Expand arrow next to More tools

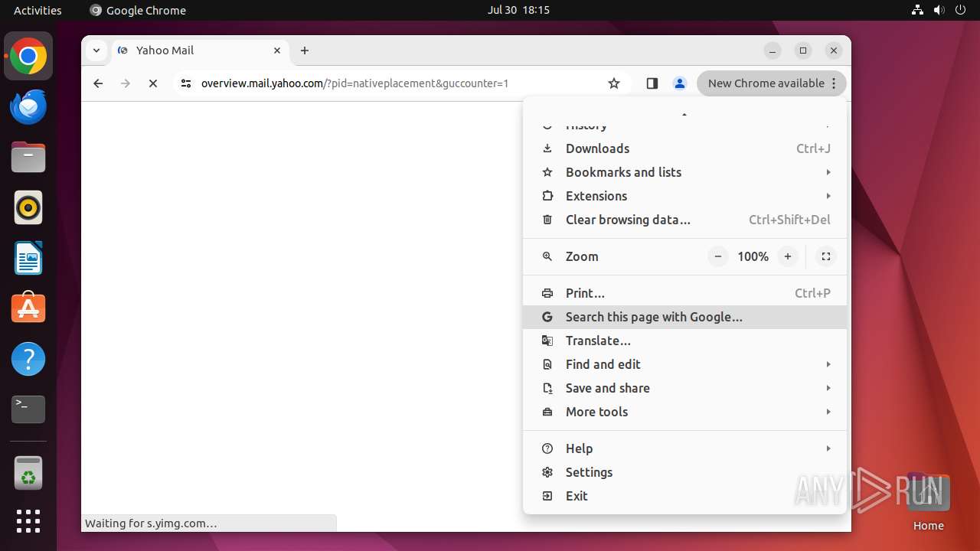tap(828, 412)
